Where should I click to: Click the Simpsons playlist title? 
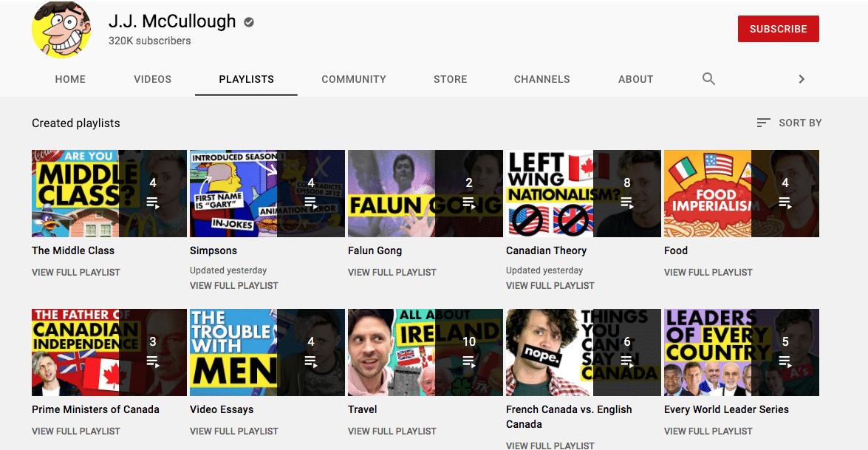[213, 250]
